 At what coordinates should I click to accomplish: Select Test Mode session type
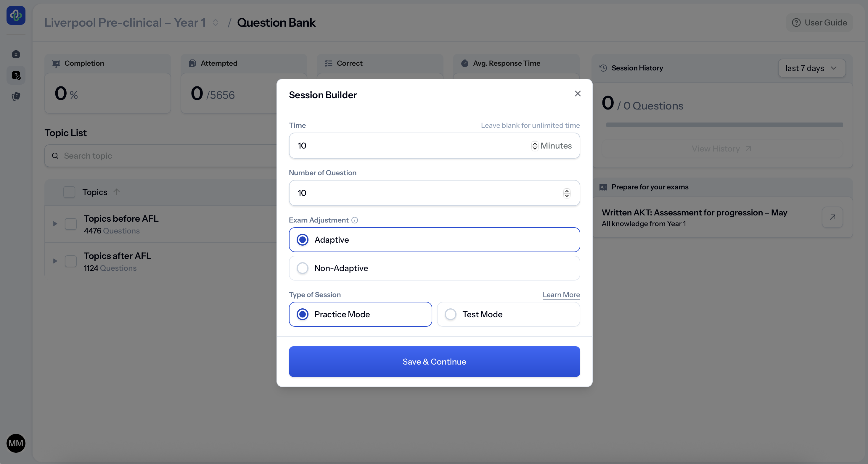click(451, 315)
